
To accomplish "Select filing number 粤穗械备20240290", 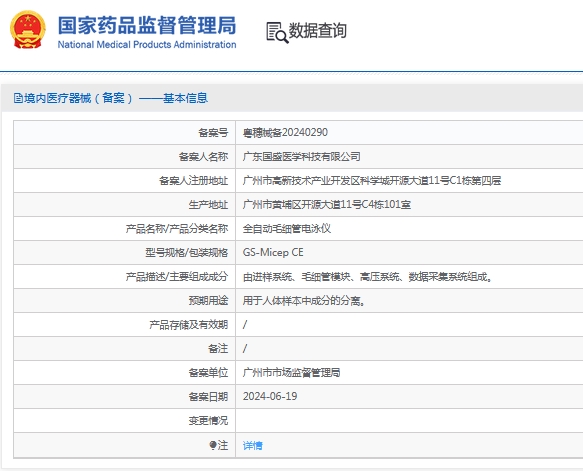I will pyautogui.click(x=285, y=132).
